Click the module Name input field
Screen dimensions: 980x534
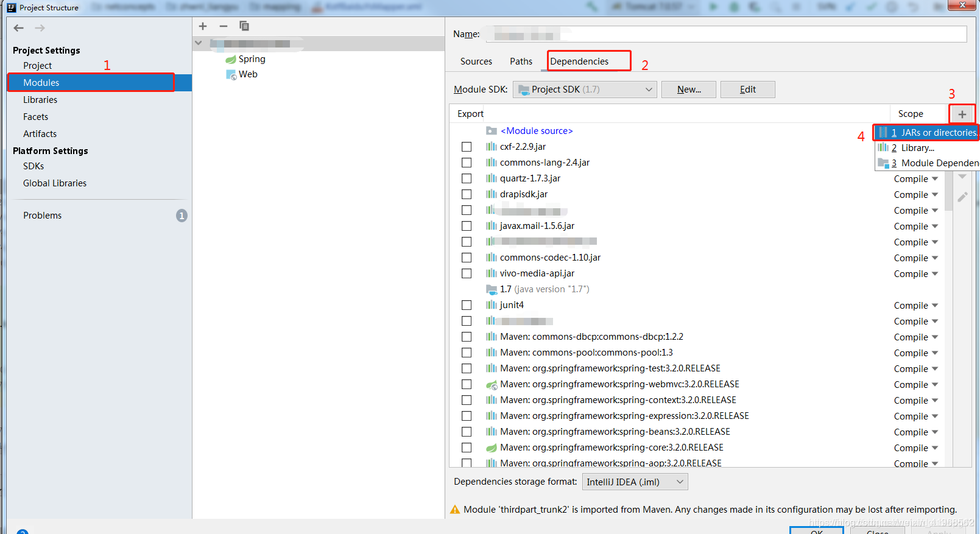(x=726, y=34)
